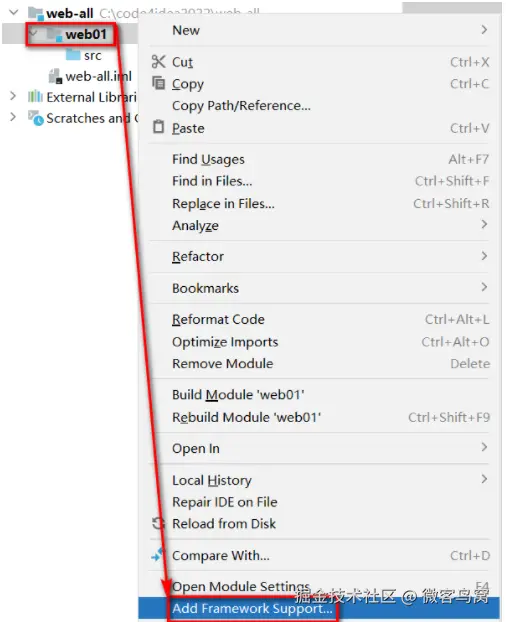Collapse the web-all project node
Image resolution: width=506 pixels, height=622 pixels.
pos(14,13)
